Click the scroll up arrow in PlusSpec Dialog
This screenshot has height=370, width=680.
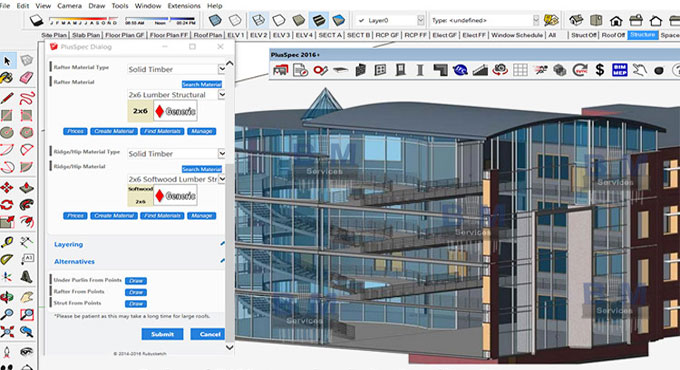click(x=229, y=64)
